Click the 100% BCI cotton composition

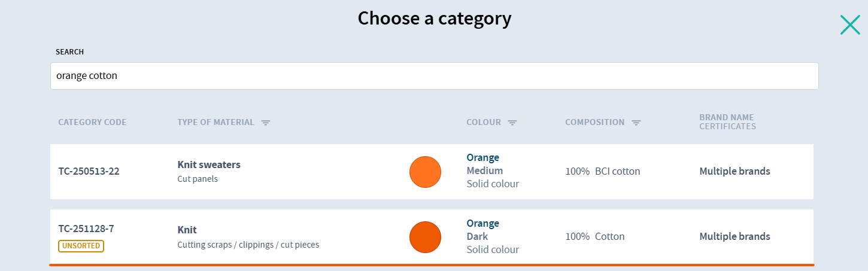click(x=603, y=172)
